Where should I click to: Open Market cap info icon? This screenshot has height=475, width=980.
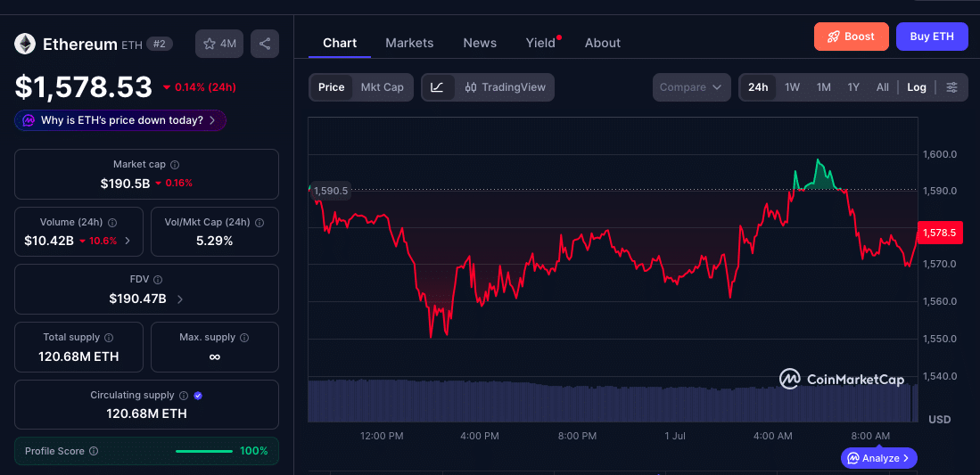(175, 164)
